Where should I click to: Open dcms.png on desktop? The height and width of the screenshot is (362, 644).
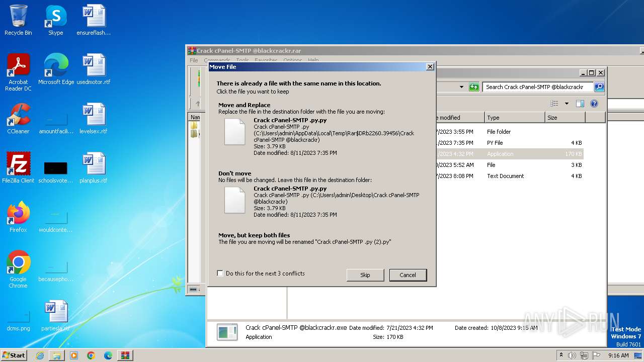[x=18, y=320]
